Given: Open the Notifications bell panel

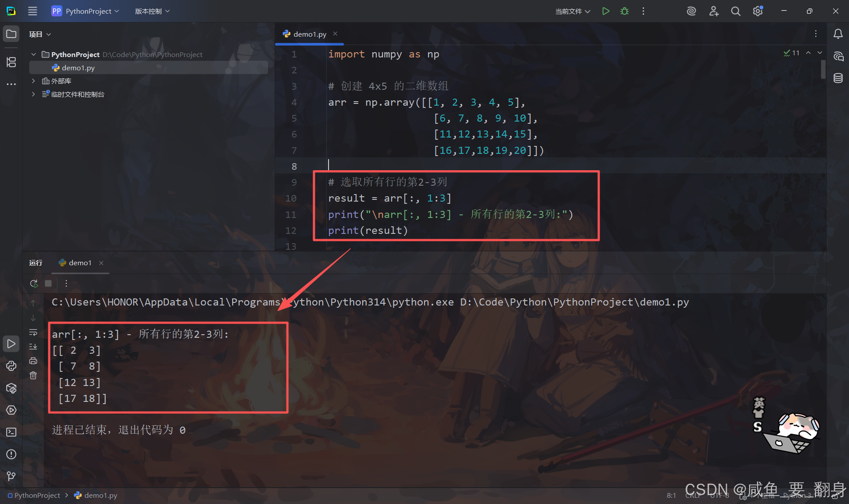Looking at the screenshot, I should pyautogui.click(x=838, y=34).
